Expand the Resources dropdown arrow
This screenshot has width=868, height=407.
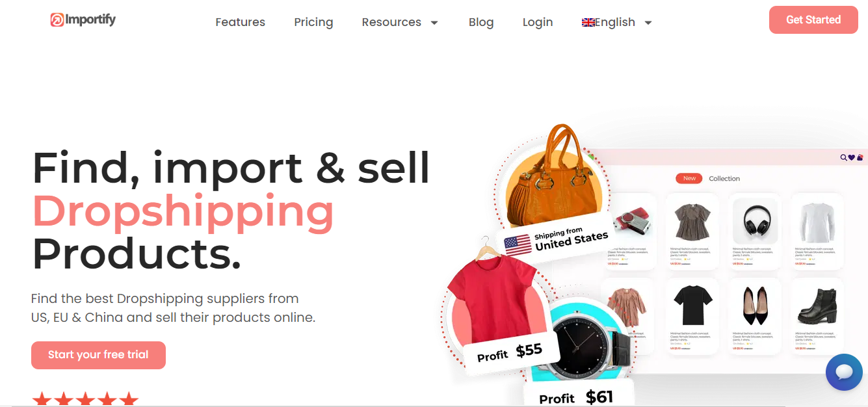434,23
